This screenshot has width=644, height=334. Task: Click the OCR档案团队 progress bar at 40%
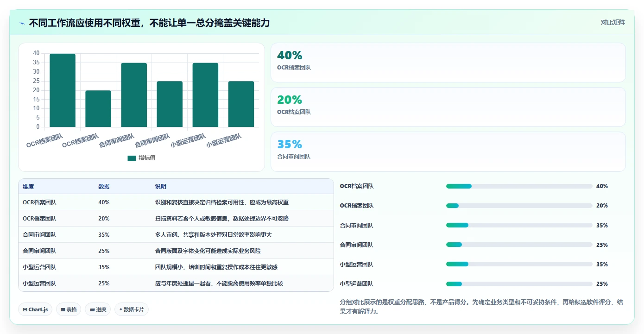519,186
